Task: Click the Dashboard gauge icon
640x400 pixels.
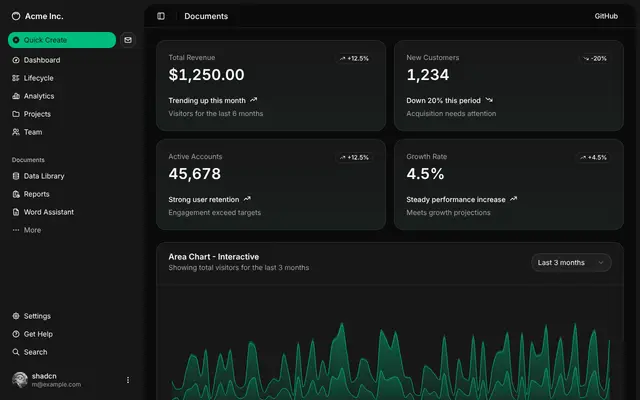Action: [x=16, y=60]
